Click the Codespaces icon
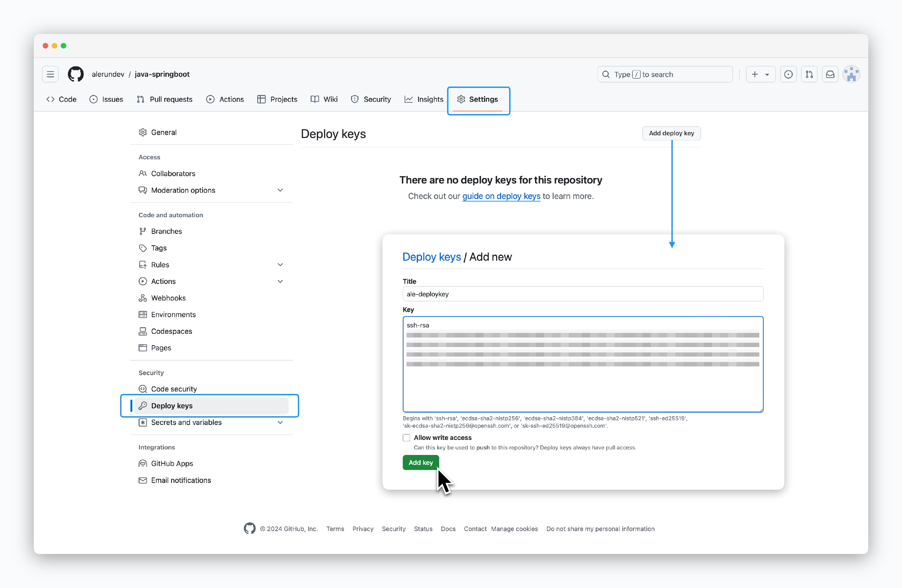The height and width of the screenshot is (588, 902). (142, 331)
